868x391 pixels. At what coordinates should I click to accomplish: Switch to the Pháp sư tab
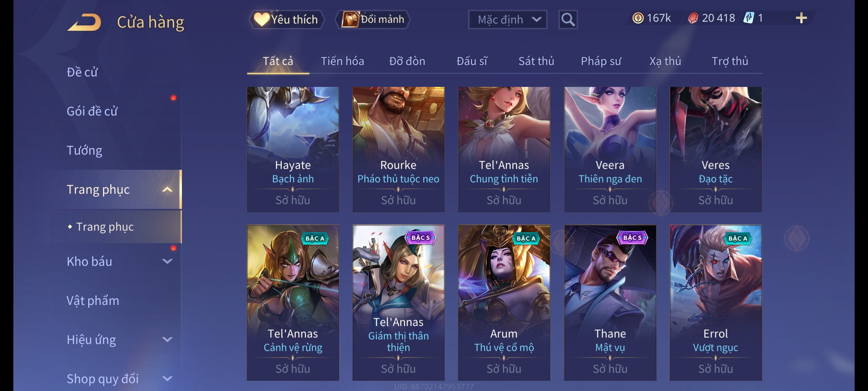601,61
